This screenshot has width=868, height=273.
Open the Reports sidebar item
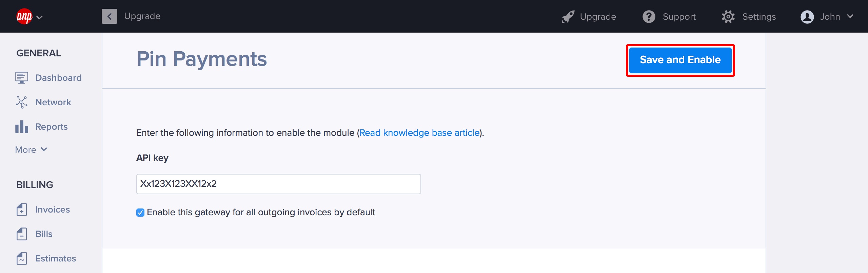pos(52,127)
